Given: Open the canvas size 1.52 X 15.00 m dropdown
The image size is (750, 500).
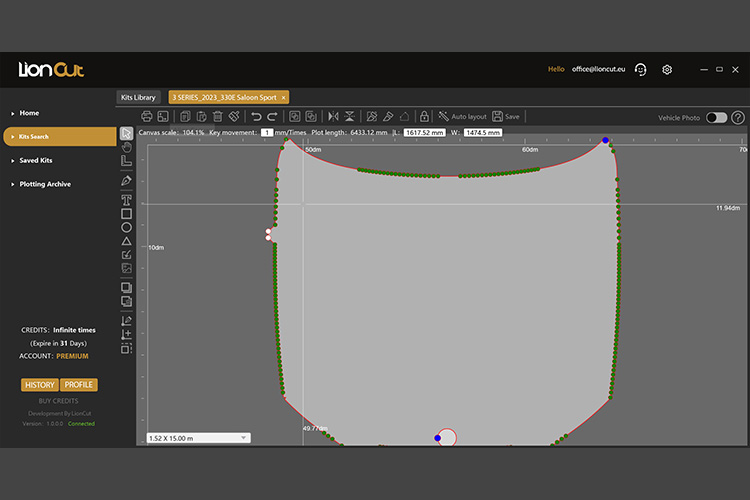Looking at the screenshot, I should click(197, 437).
